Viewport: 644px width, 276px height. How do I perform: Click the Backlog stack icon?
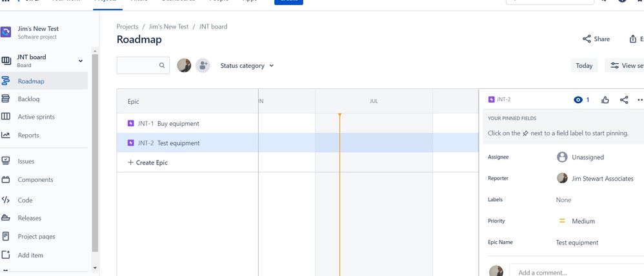(6, 99)
